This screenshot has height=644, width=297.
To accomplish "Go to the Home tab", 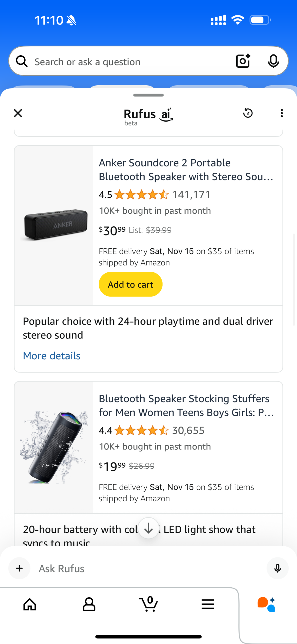I will 30,604.
